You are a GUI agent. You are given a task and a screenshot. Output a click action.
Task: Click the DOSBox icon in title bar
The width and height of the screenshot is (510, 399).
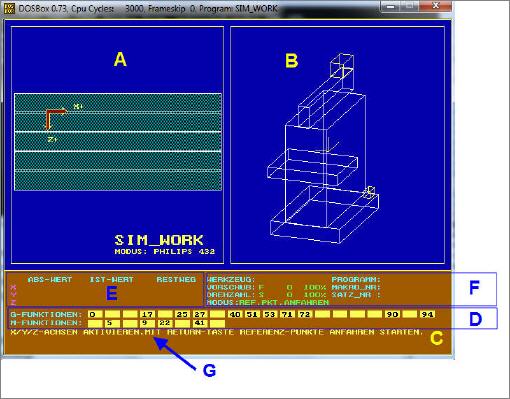click(x=9, y=8)
